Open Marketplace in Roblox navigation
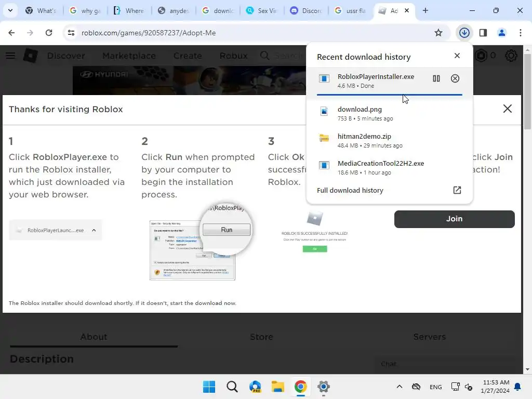 [129, 56]
